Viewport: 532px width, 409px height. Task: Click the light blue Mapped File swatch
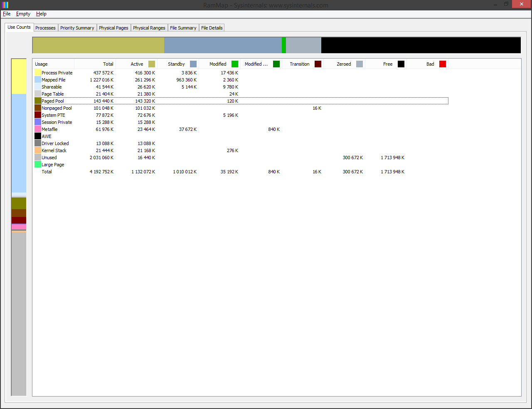[x=38, y=80]
